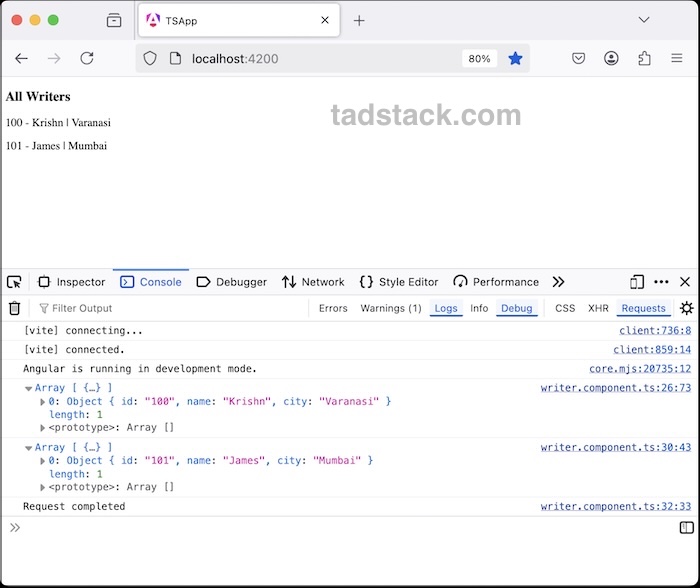Open the writer.component.ts:30:43 link
The width and height of the screenshot is (700, 588).
[616, 447]
